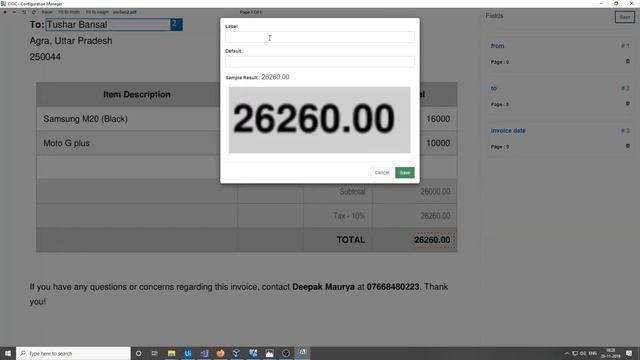Screen dimensions: 640x360
Task: Delete the 'from' field via trash icon
Action: [x=628, y=61]
